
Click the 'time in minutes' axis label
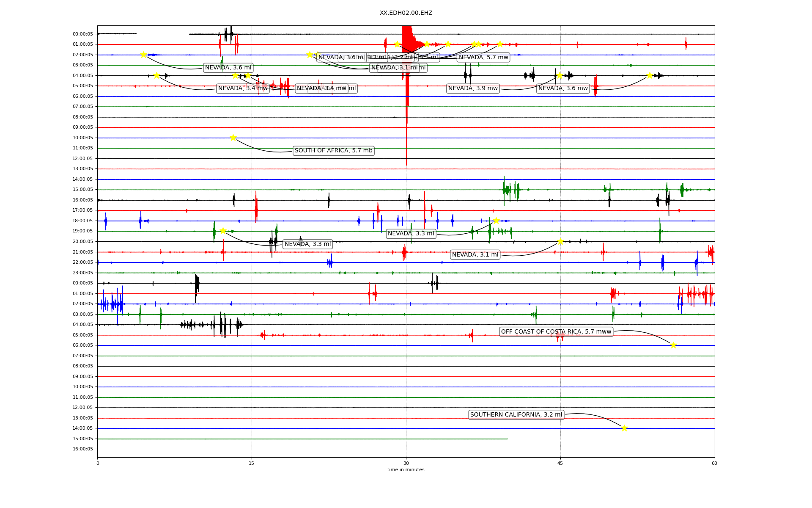tap(406, 469)
